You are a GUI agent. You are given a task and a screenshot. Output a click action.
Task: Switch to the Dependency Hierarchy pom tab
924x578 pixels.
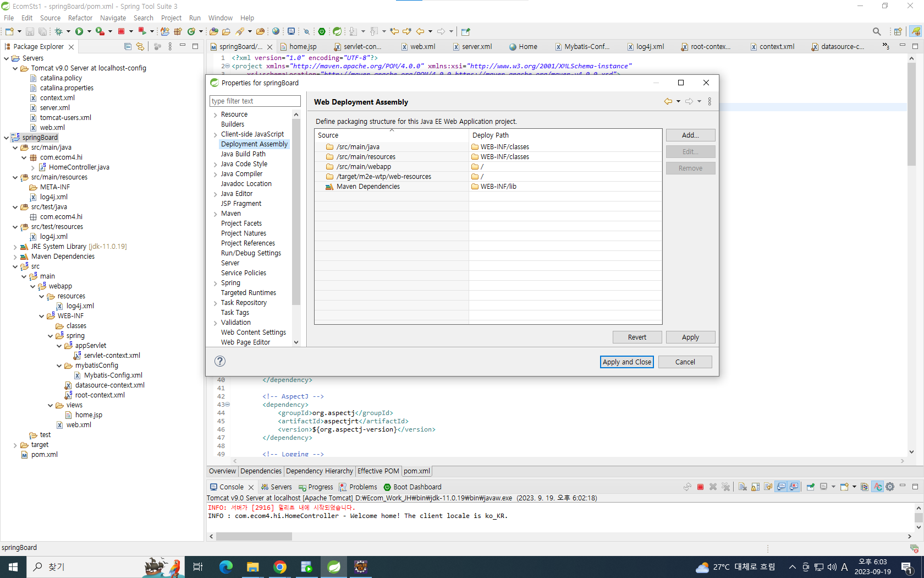319,471
